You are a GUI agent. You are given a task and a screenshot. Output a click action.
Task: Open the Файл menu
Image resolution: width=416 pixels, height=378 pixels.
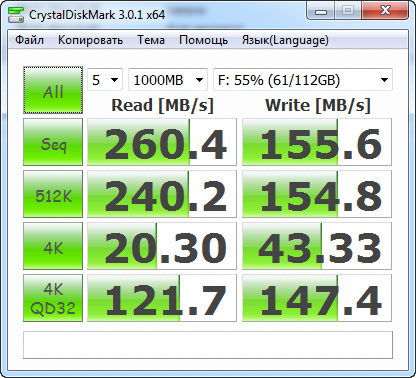click(x=29, y=40)
